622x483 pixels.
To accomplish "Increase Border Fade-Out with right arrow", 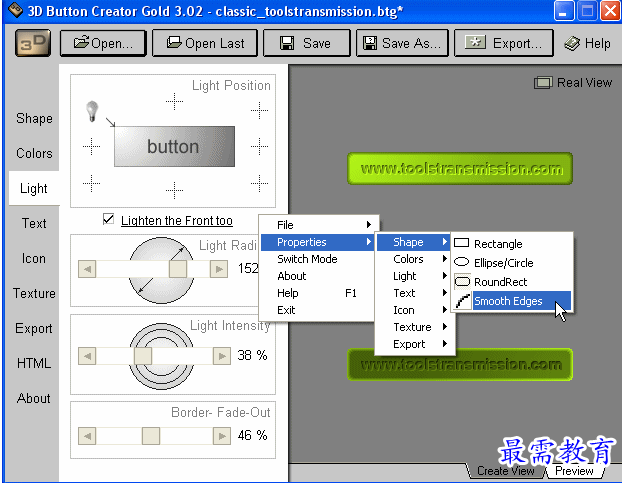I will (222, 436).
